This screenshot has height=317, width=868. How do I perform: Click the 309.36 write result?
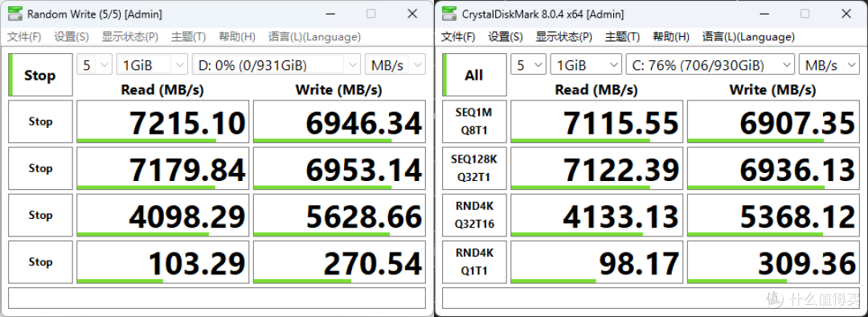[x=773, y=261]
